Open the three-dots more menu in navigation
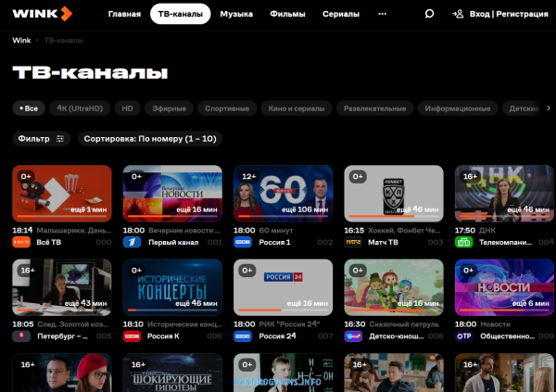 (384, 14)
